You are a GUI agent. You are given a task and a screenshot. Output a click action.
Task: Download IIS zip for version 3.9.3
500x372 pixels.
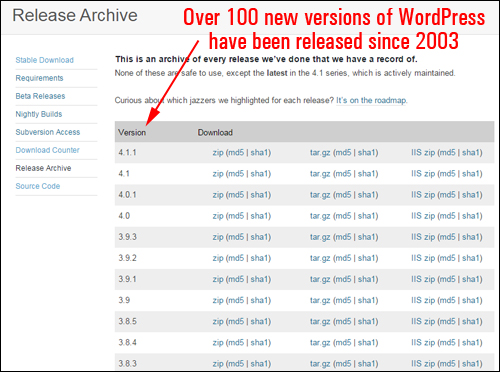tap(423, 237)
